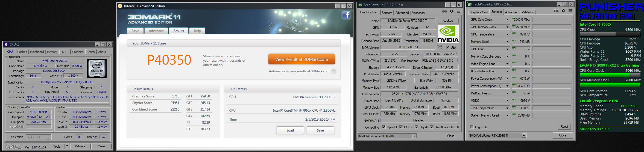Click Close button in GPU-Z Sensors window

click(x=563, y=135)
